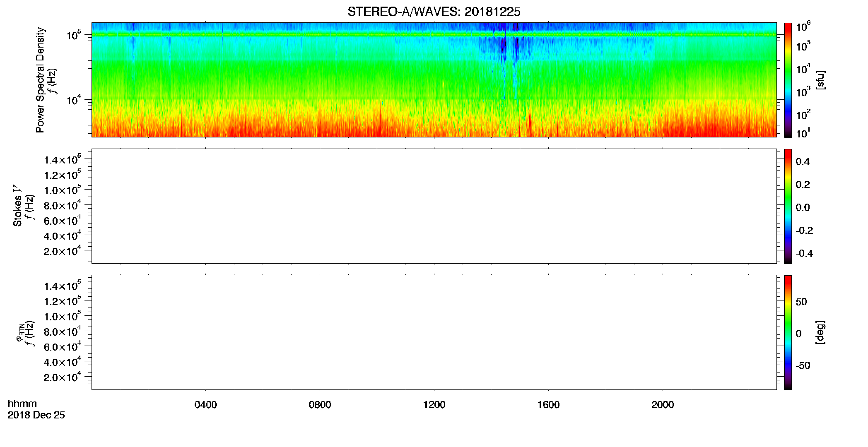
Task: Click the empty Stokes V plot panel
Action: (434, 206)
